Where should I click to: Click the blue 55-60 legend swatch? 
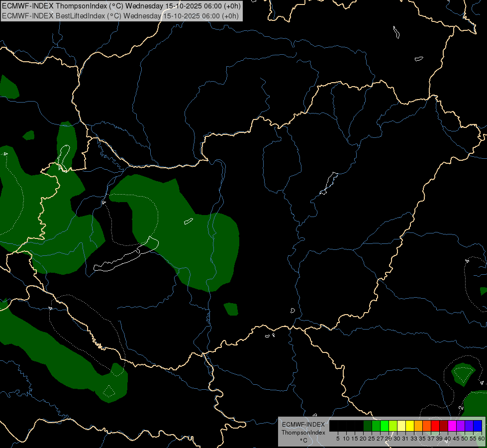478,426
